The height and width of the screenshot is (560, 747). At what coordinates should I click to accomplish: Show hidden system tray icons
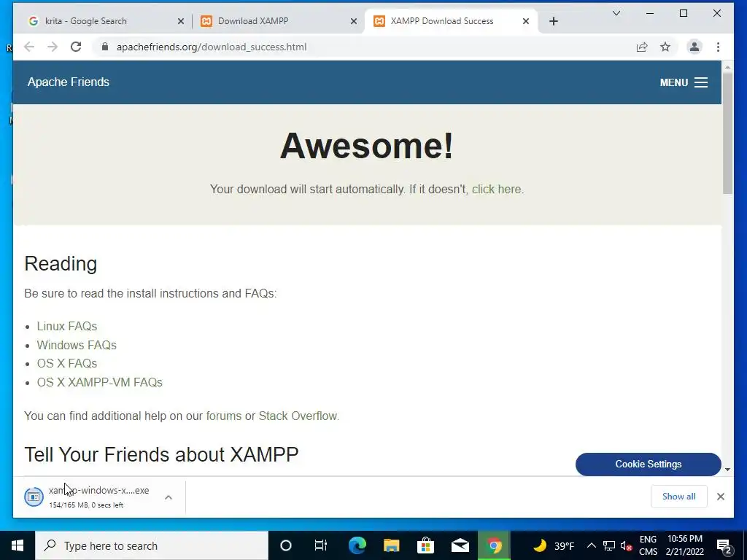point(591,545)
